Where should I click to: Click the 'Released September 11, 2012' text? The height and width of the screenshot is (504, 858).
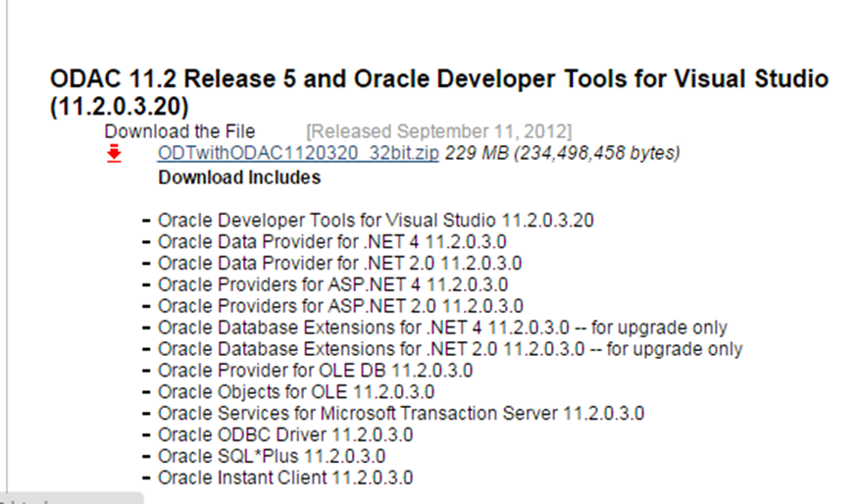pyautogui.click(x=439, y=131)
